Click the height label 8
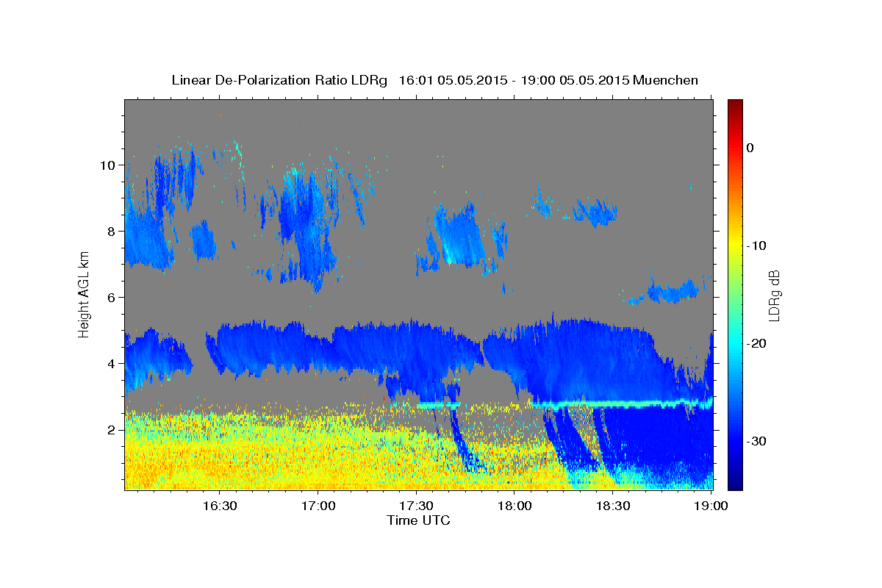The image size is (882, 588). (112, 231)
